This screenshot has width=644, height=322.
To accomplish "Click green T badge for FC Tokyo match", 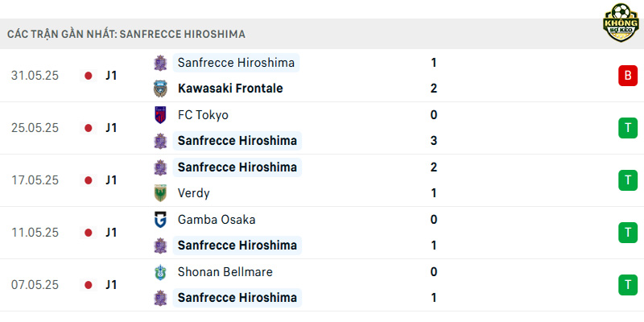I will 628,128.
